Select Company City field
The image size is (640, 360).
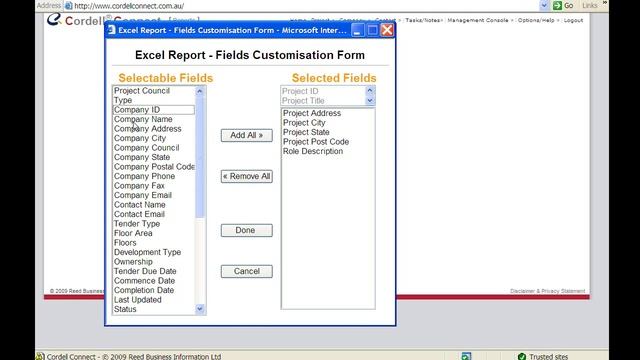pos(154,138)
